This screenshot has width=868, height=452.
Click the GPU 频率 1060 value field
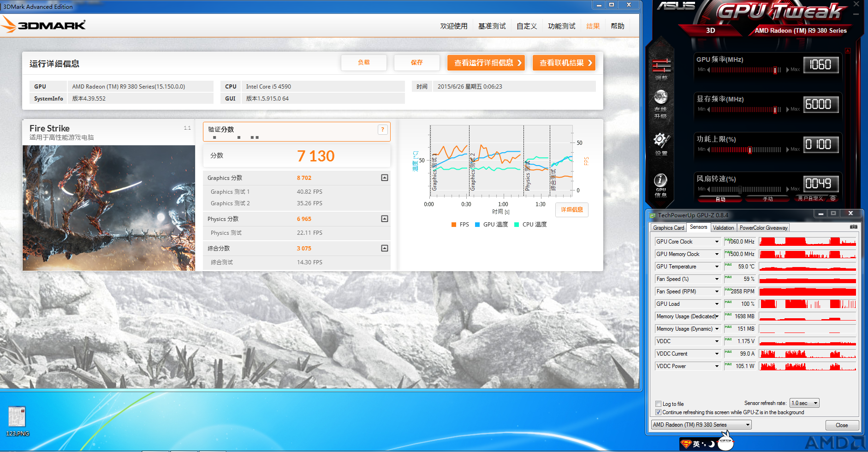point(821,65)
